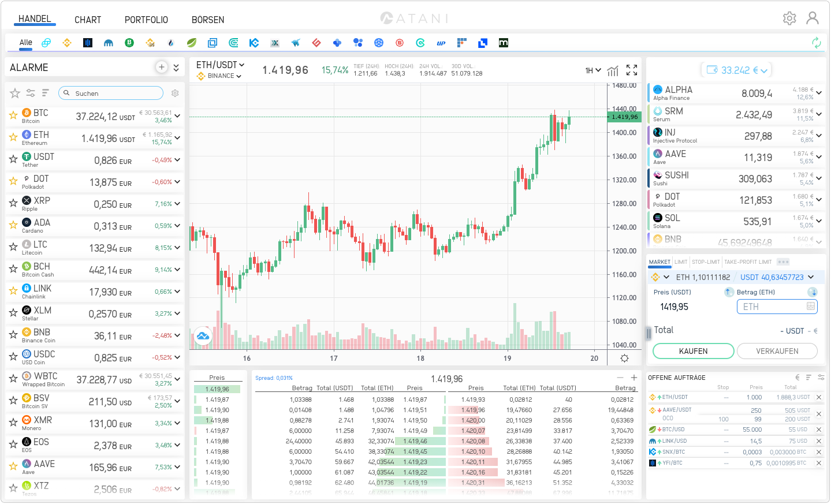Open watchlist filter sliders icon
831x504 pixels.
click(31, 93)
